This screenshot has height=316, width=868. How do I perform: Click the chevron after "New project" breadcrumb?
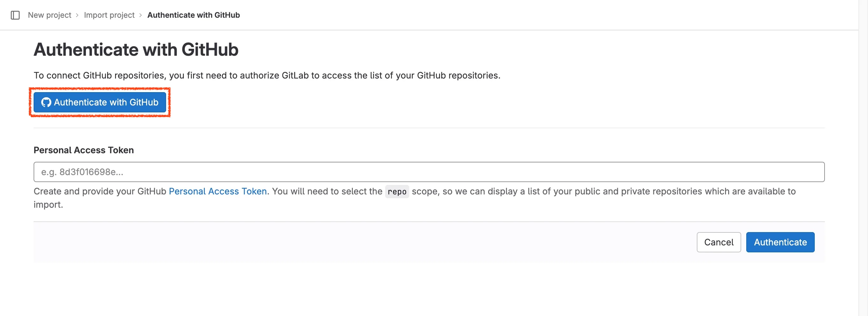point(77,15)
